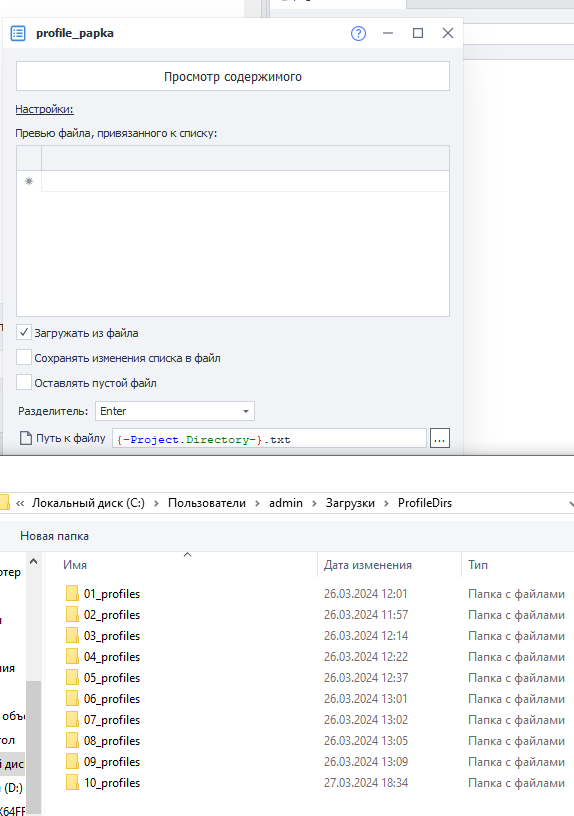Click Просмотр содержимого button

coord(233,76)
